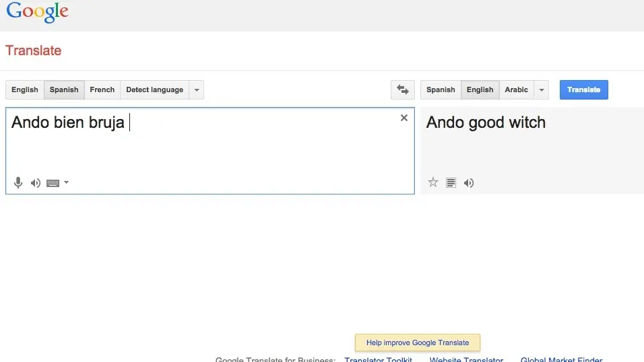This screenshot has height=362, width=644.
Task: Select English as the target language
Action: click(x=480, y=89)
